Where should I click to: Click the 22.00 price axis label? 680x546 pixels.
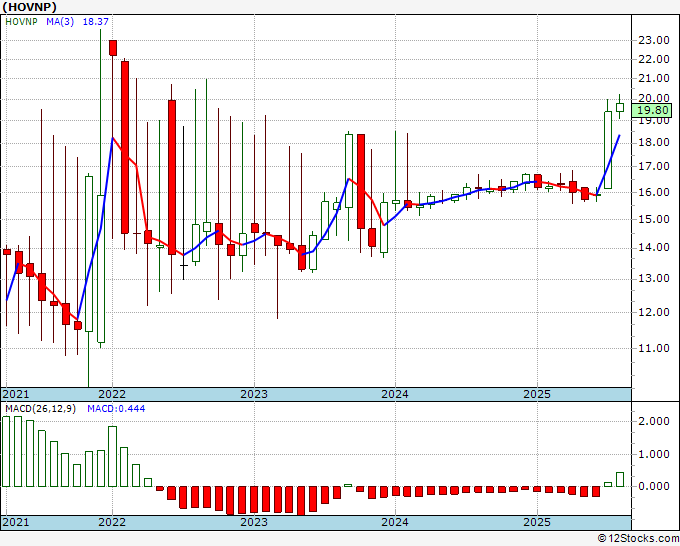(x=654, y=59)
